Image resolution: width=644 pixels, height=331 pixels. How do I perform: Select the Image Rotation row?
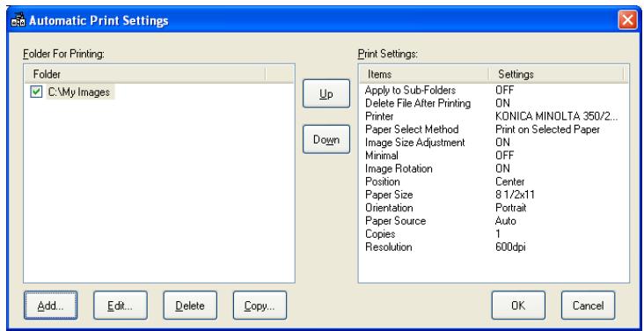coord(494,169)
